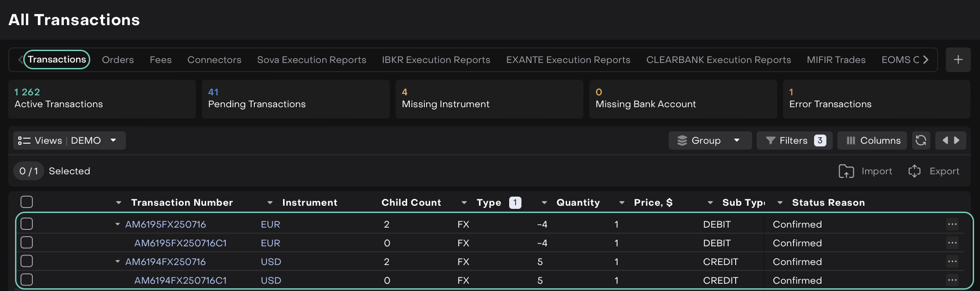980x291 pixels.
Task: Collapse the AM6194FX250716 parent row
Action: pyautogui.click(x=118, y=262)
